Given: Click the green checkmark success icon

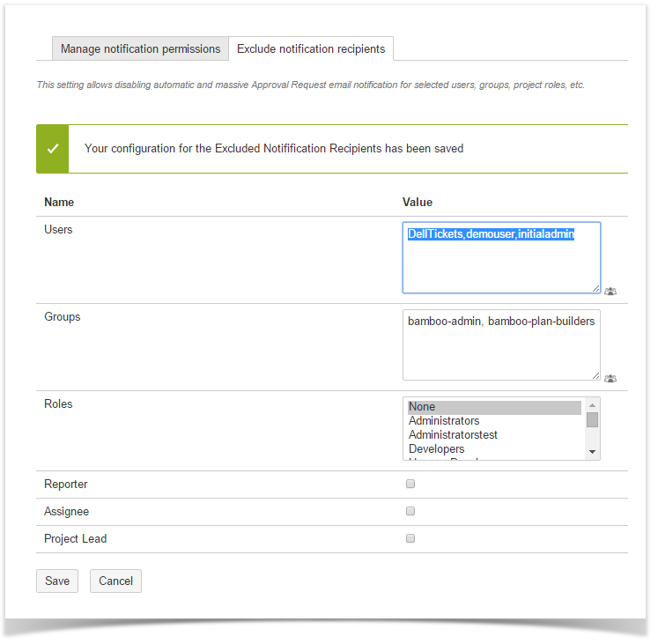Looking at the screenshot, I should click(53, 149).
